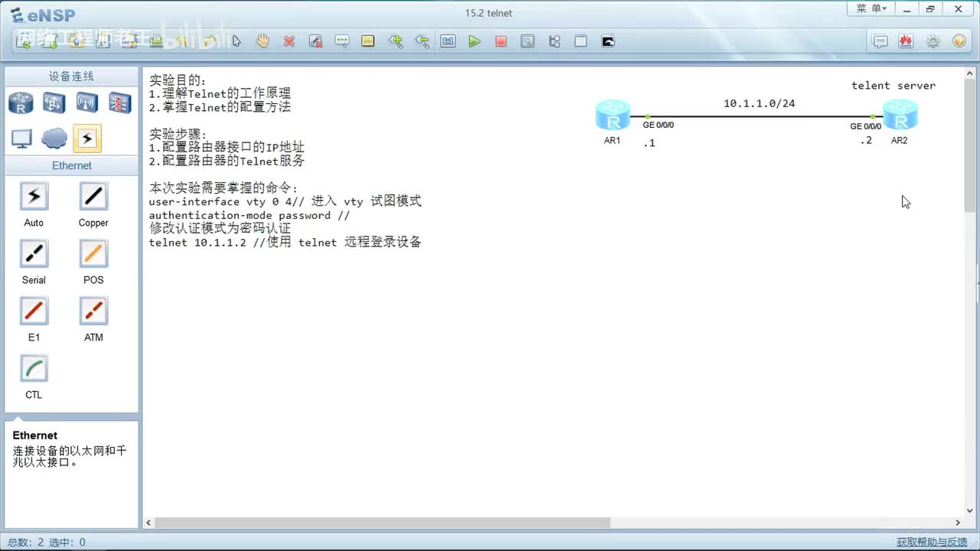
Task: Zoom out of the topology
Action: point(422,41)
